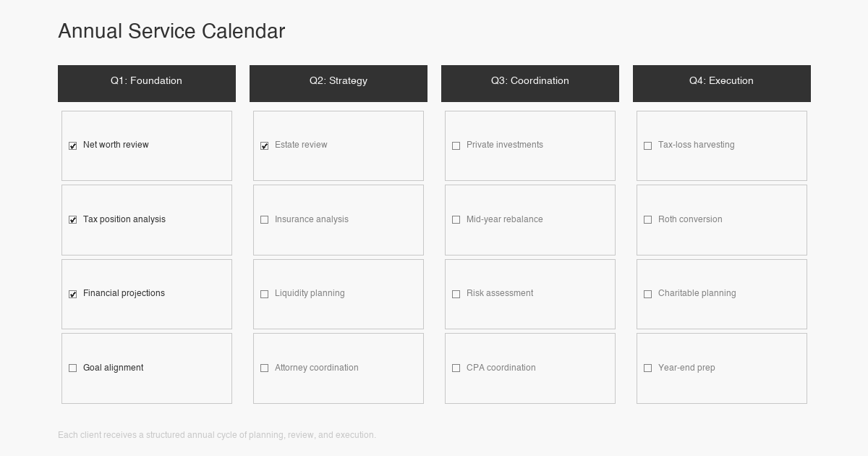Screen dimensions: 868x456
Task: Enable the Charitable planning checkbox
Action: [x=647, y=294]
